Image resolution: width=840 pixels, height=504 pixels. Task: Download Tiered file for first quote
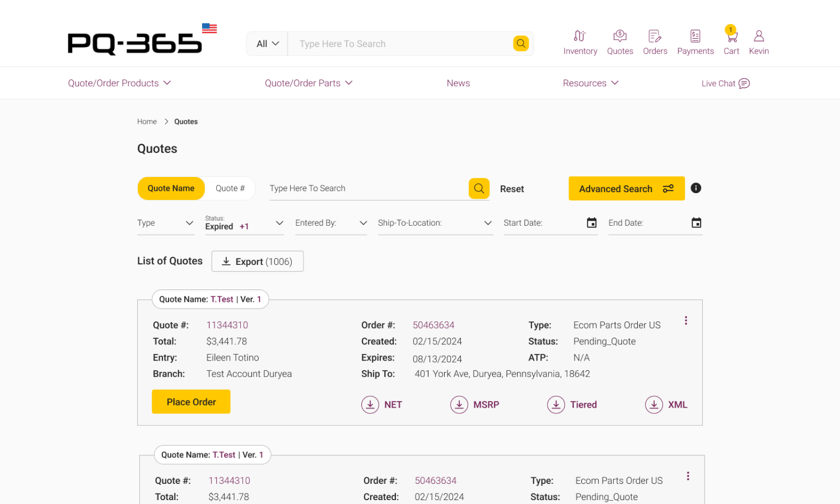572,404
